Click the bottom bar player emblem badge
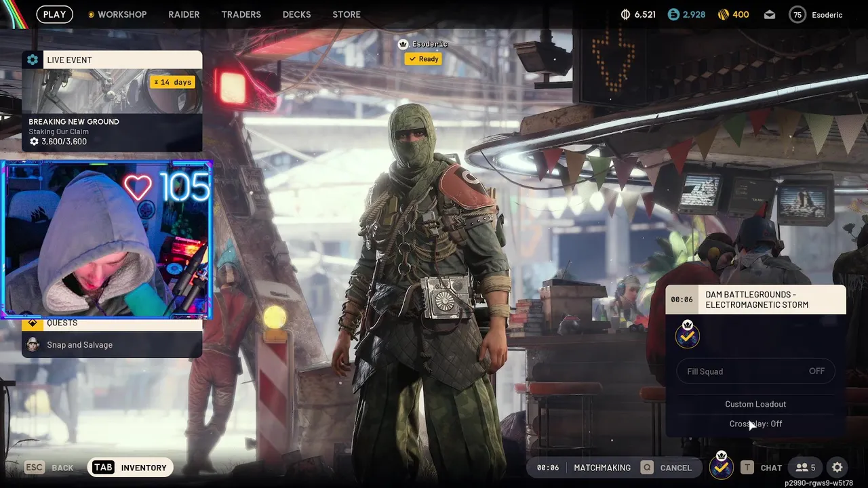Viewport: 868px width, 488px height. pyautogui.click(x=721, y=466)
